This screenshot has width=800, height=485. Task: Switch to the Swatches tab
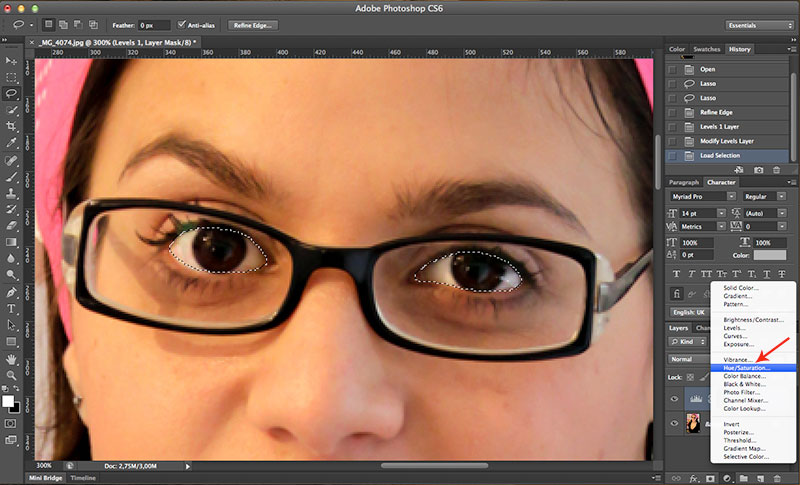[707, 49]
